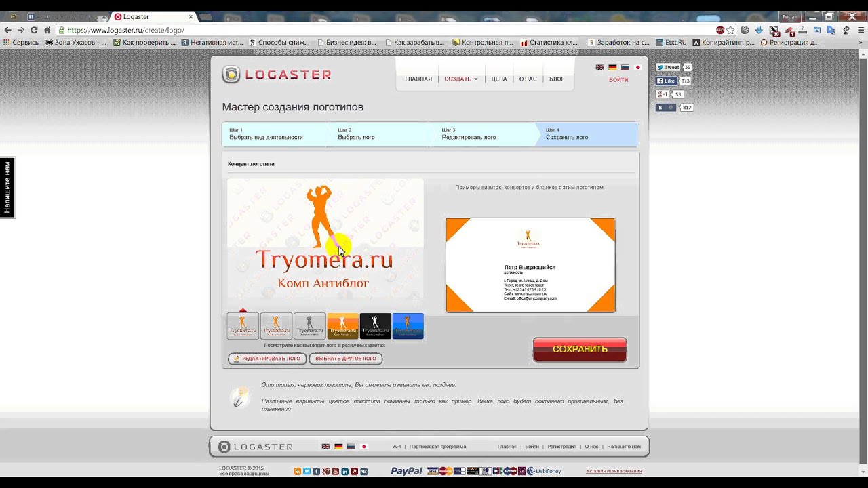
Task: Show more bookmarks via chevron
Action: [862, 42]
